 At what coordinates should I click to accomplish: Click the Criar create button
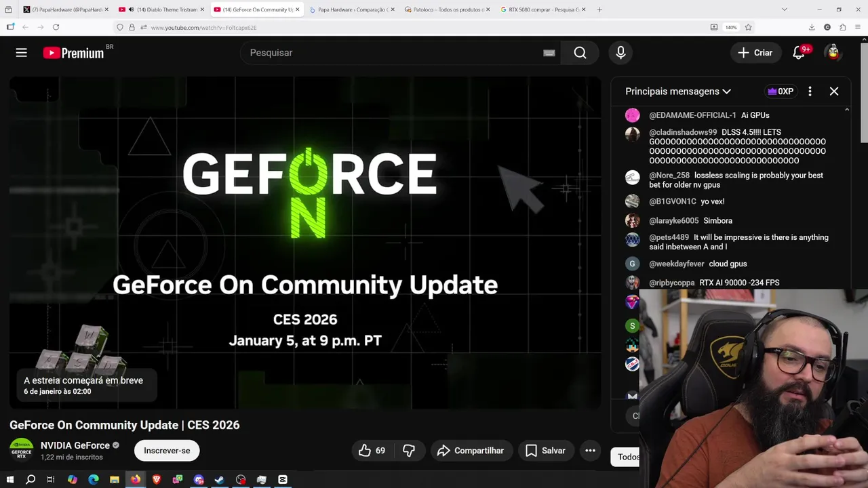tap(755, 52)
